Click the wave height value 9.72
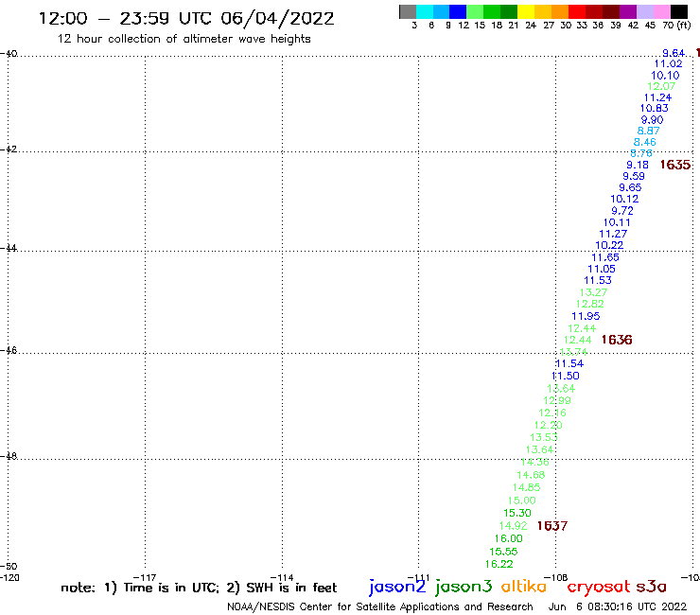Viewport: 700px width, 615px height. pyautogui.click(x=622, y=210)
